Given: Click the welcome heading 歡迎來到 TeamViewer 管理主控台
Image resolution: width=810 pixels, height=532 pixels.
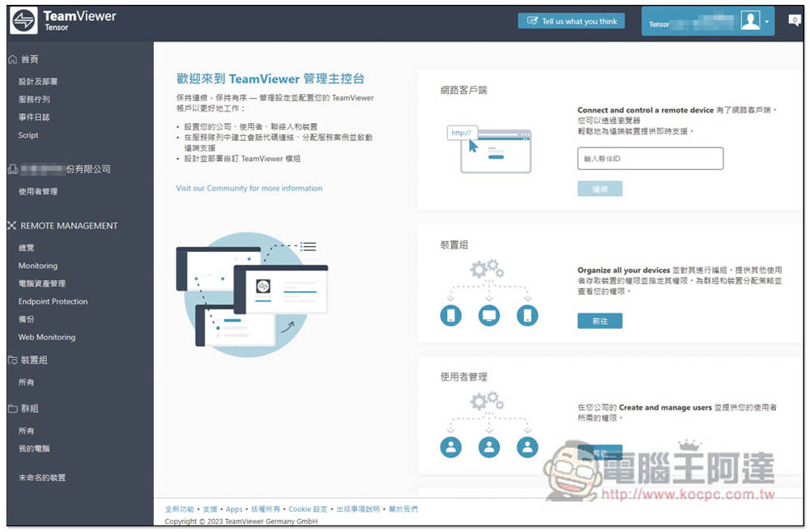Looking at the screenshot, I should tap(271, 79).
